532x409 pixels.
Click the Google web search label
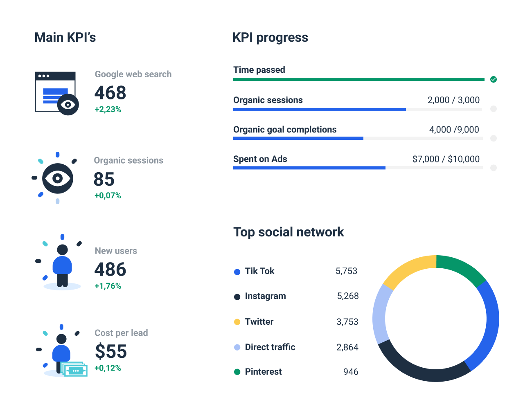[133, 74]
